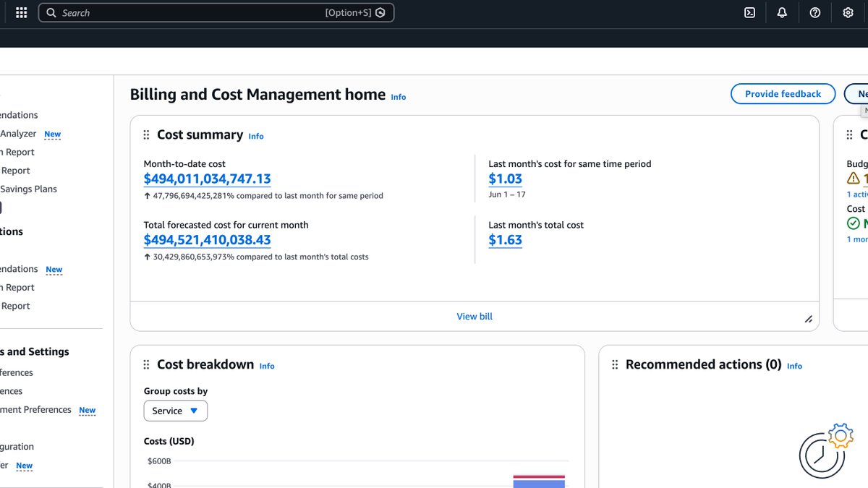The height and width of the screenshot is (488, 868).
Task: Click the green checkmark cost status icon
Action: click(854, 223)
